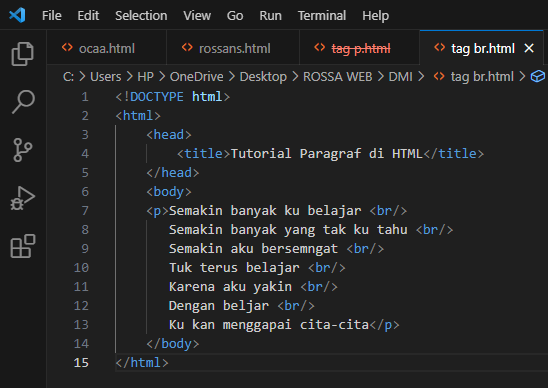548x388 pixels.
Task: Click the text 'Karena aku yakin'
Action: [230, 287]
